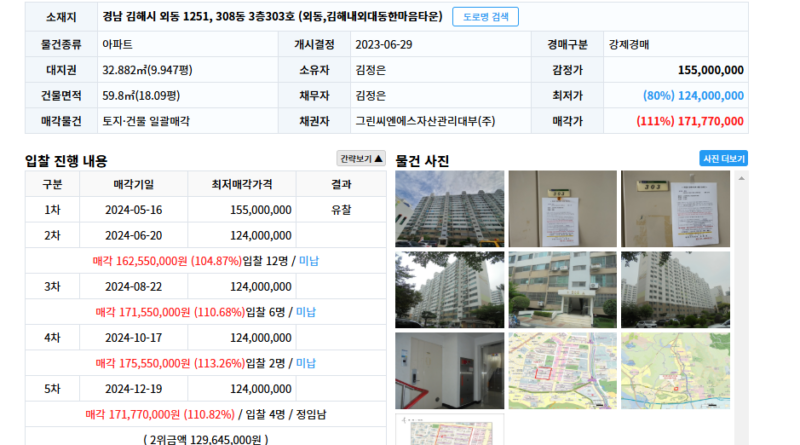Image resolution: width=800 pixels, height=445 pixels.
Task: Open the building exterior sky-view thumbnail
Action: pyautogui.click(x=449, y=209)
